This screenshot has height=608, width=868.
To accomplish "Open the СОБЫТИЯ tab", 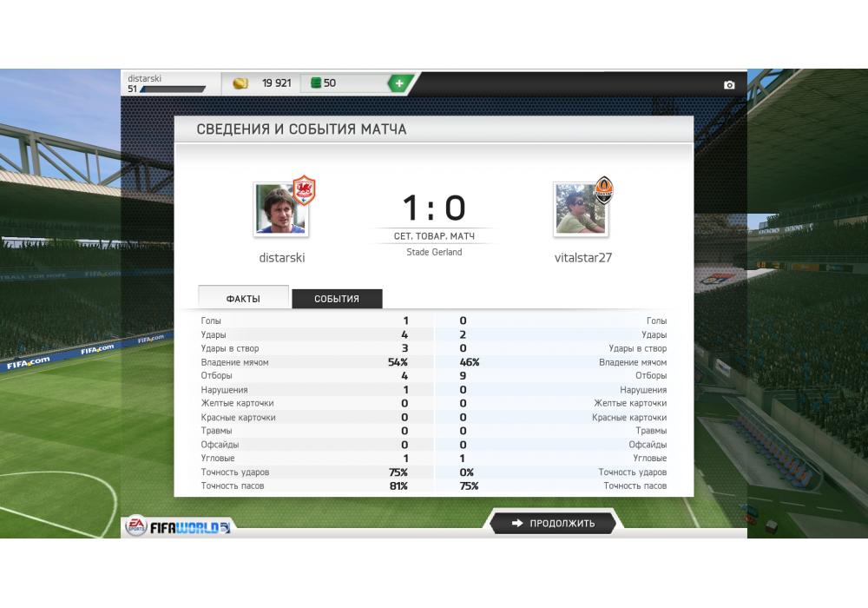I will click(x=337, y=299).
